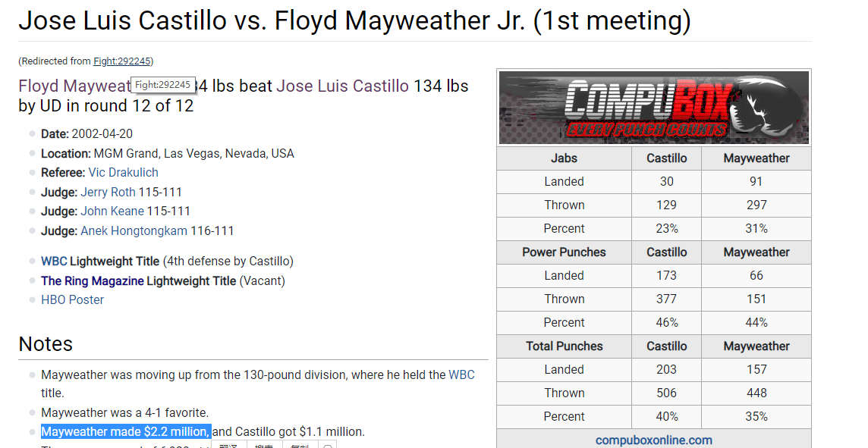View the HBO Poster link
Screen dimensions: 868x448
73,299
